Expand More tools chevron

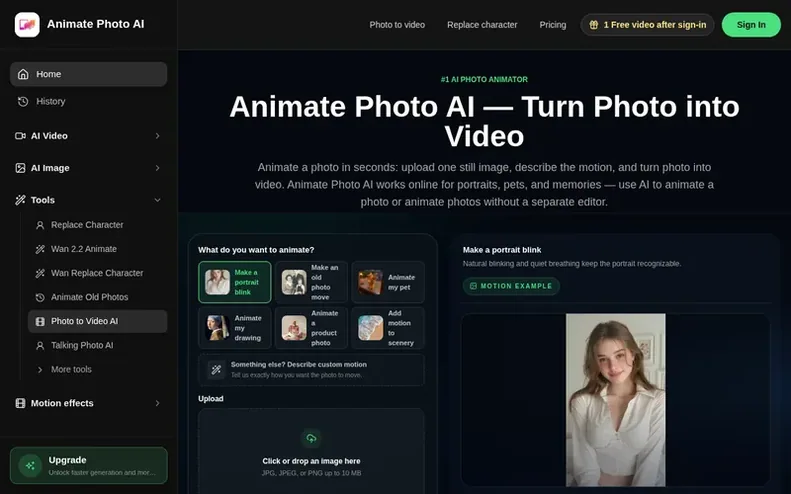pos(40,370)
